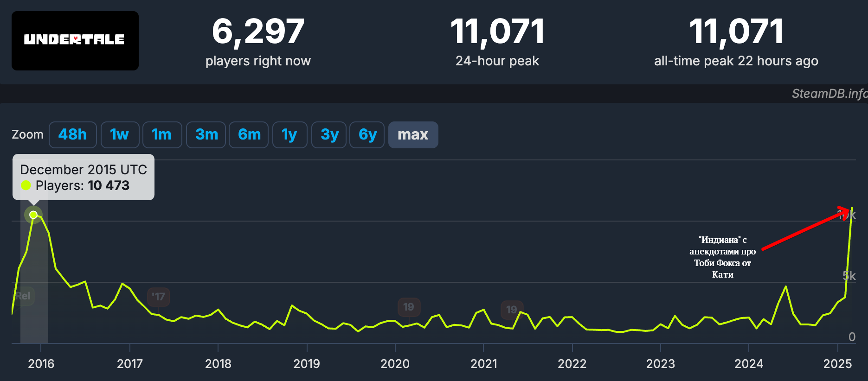This screenshot has width=868, height=381.
Task: Click the 2024 x-axis label
Action: click(x=749, y=364)
